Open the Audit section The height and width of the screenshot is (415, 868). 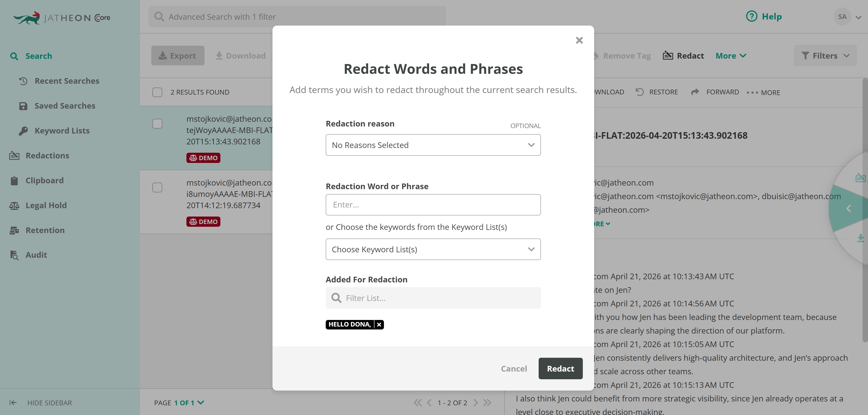tap(36, 255)
